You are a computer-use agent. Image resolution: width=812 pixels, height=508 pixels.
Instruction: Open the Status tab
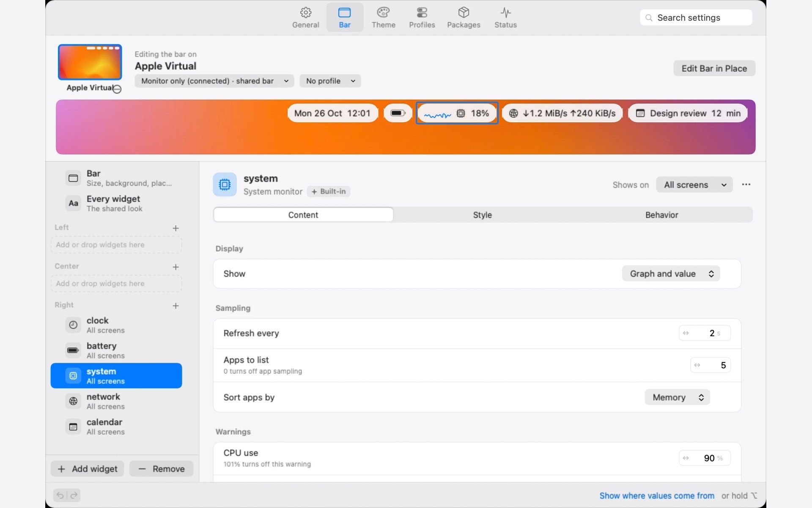click(x=505, y=18)
